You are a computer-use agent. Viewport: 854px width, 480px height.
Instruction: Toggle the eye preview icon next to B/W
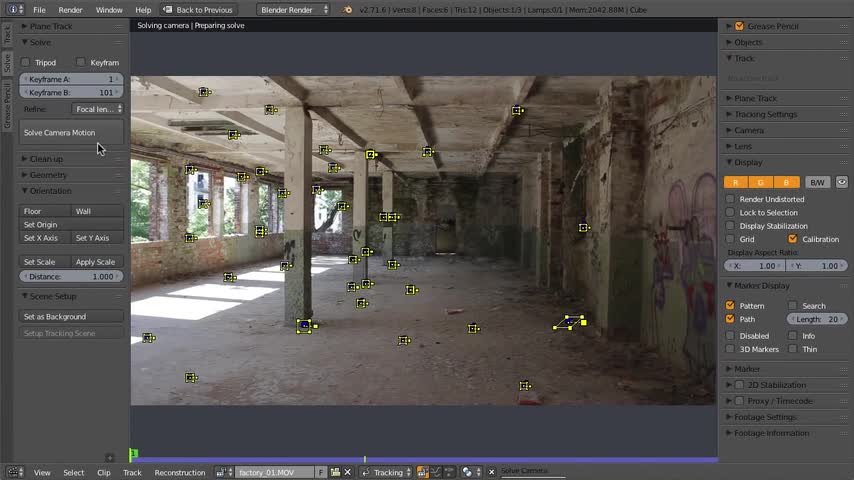click(841, 183)
